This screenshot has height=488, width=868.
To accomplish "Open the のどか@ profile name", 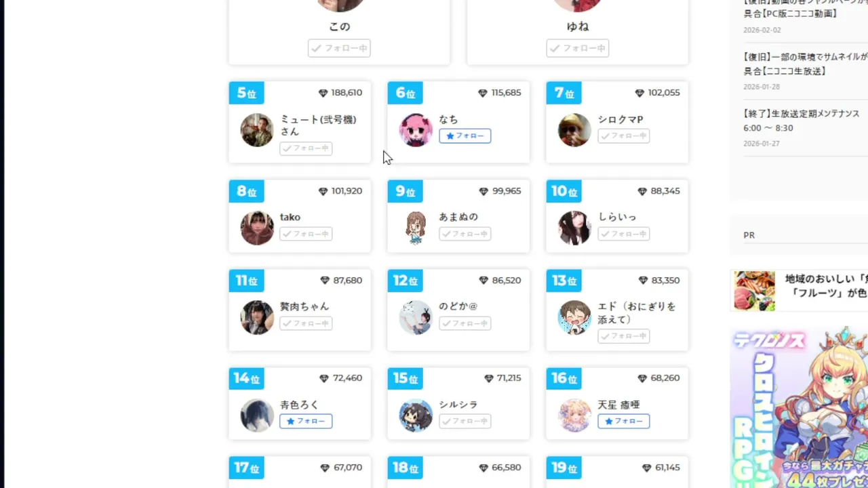I will tap(458, 306).
